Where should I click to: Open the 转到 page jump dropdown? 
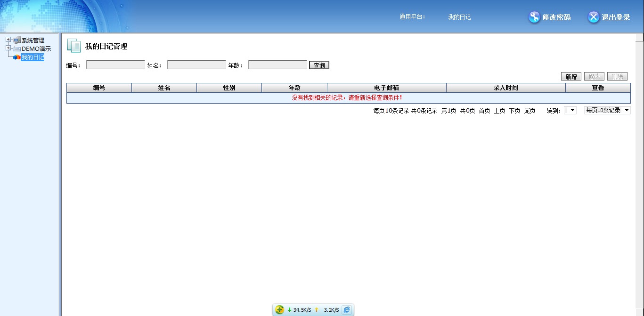pos(570,110)
